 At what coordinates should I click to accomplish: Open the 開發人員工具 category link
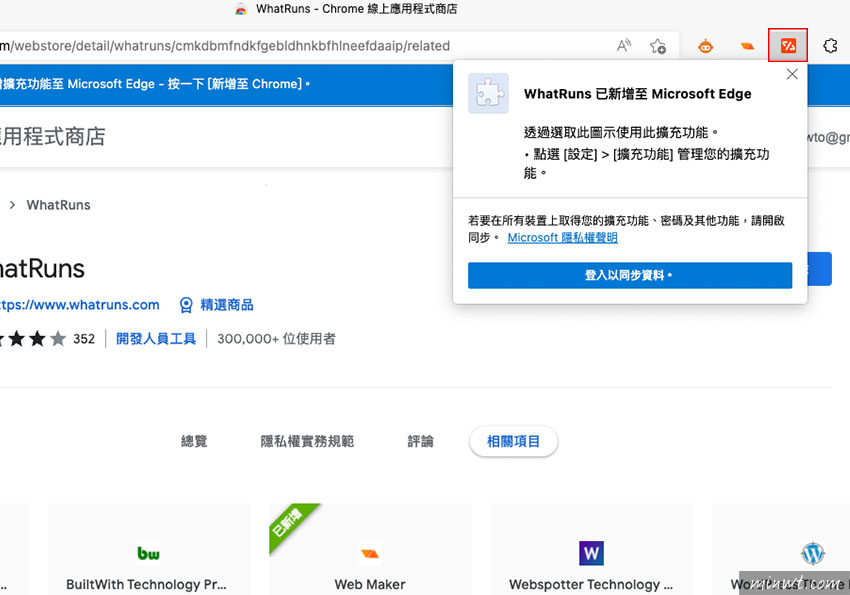[x=156, y=339]
